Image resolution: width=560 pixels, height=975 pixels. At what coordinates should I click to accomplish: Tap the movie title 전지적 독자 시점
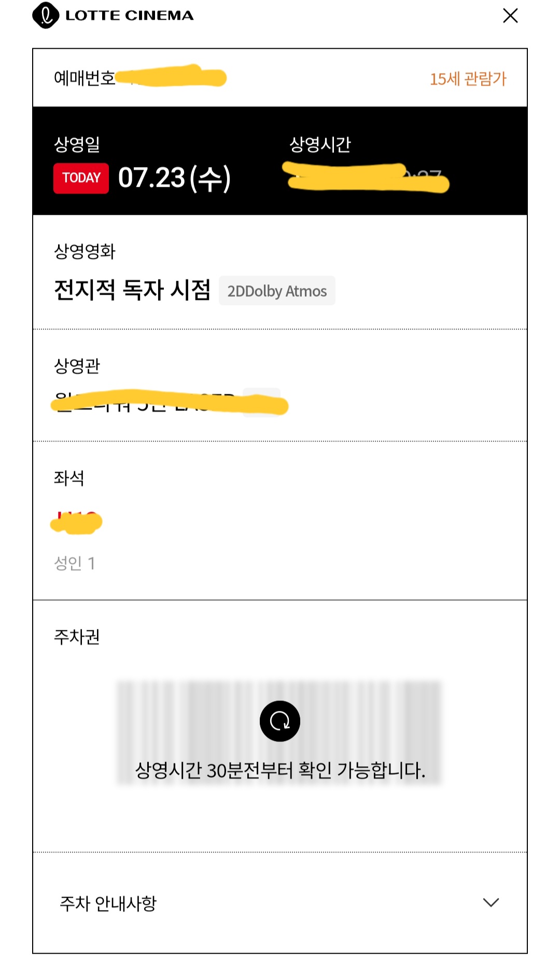132,290
